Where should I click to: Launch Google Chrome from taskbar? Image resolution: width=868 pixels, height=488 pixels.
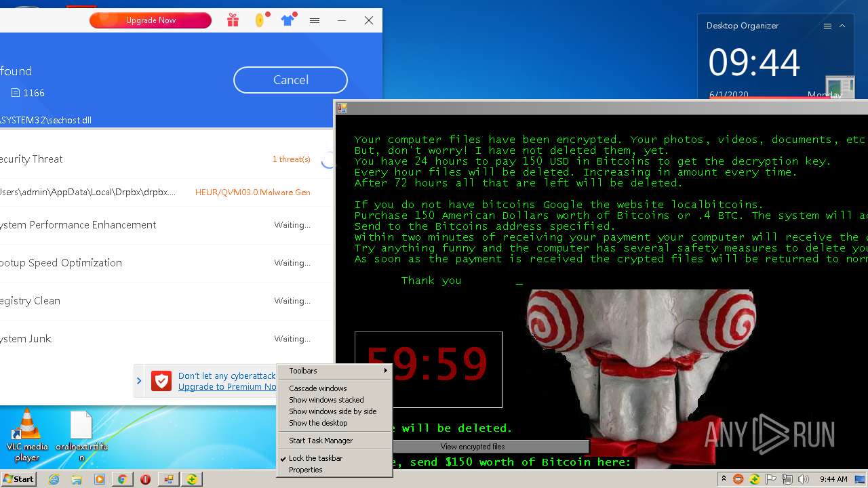[x=122, y=479]
